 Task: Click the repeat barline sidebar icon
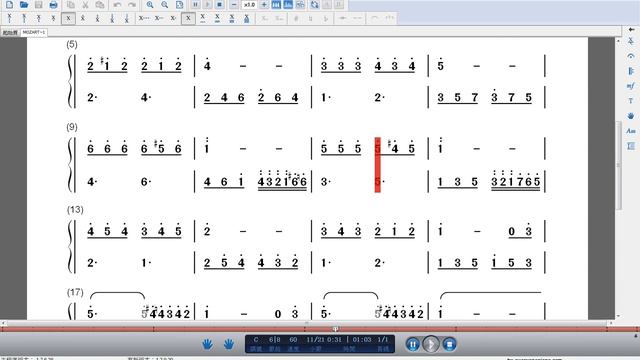631,71
